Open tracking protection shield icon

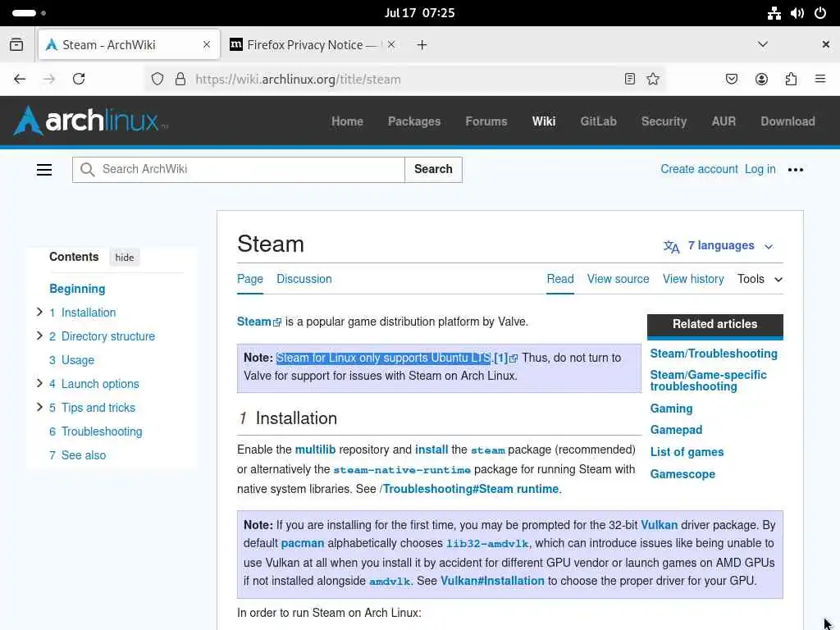coord(157,80)
